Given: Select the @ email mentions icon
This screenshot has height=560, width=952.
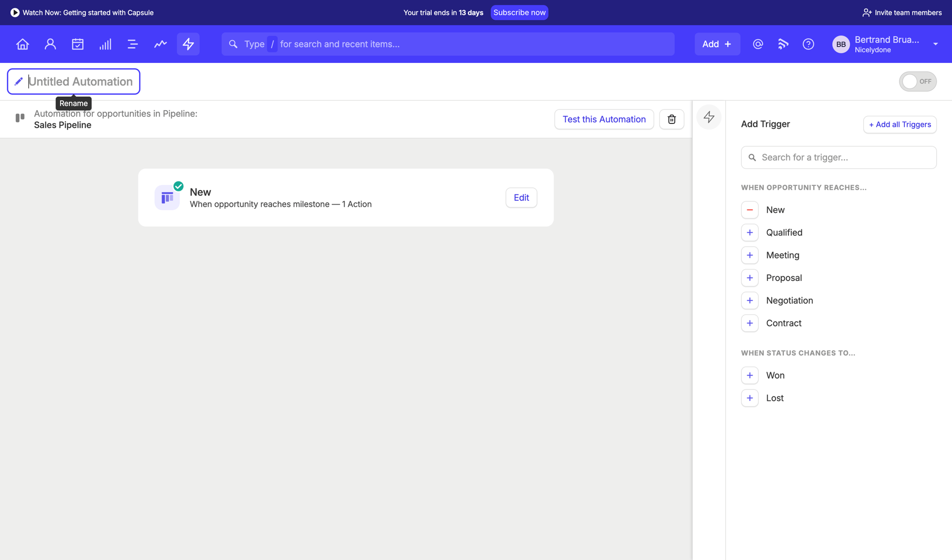Looking at the screenshot, I should pos(758,44).
